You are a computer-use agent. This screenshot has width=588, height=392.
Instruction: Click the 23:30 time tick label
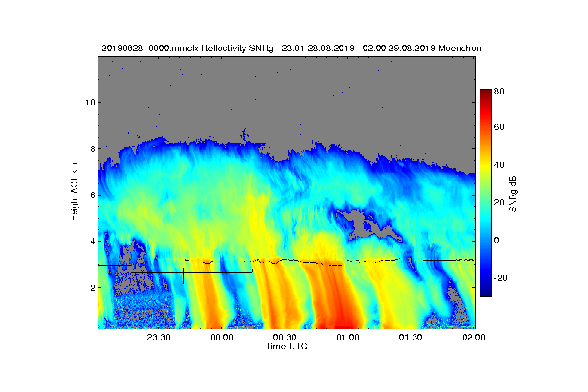pyautogui.click(x=158, y=338)
